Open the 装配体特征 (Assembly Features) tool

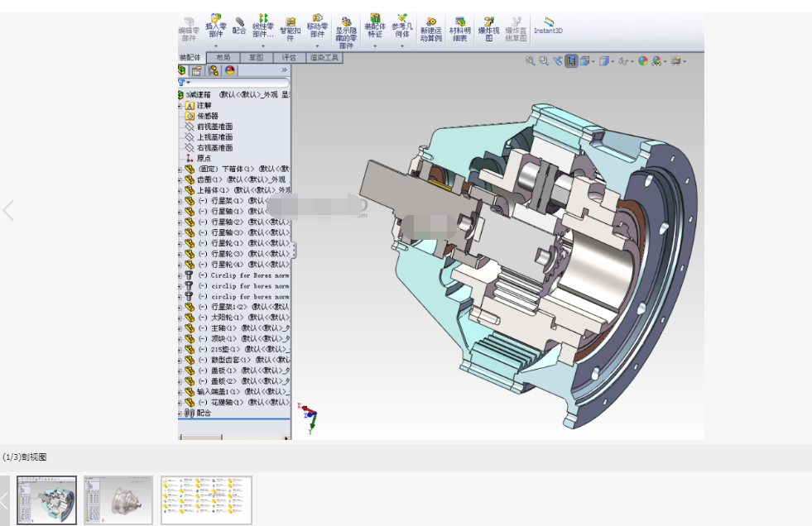[375, 26]
